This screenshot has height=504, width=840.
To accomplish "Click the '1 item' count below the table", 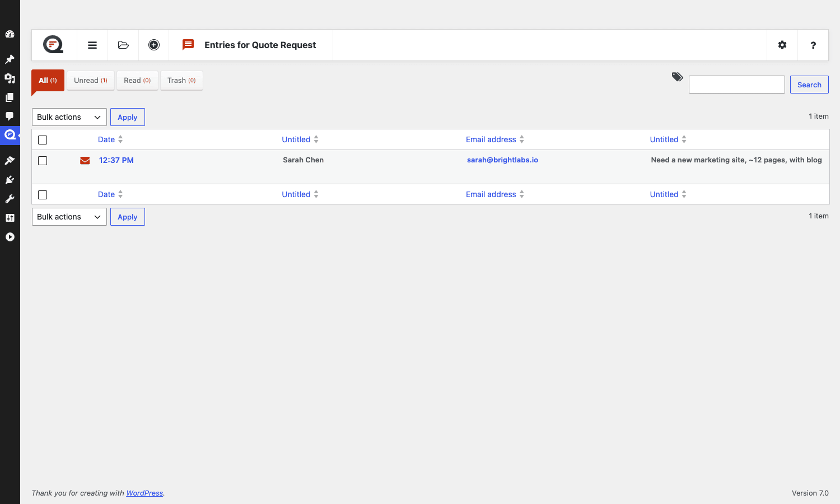I will (x=819, y=216).
